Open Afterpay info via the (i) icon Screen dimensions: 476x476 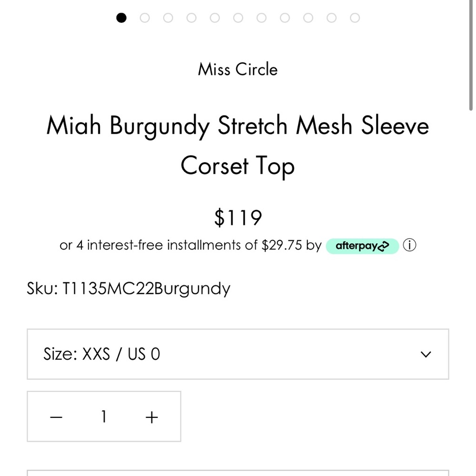(409, 245)
